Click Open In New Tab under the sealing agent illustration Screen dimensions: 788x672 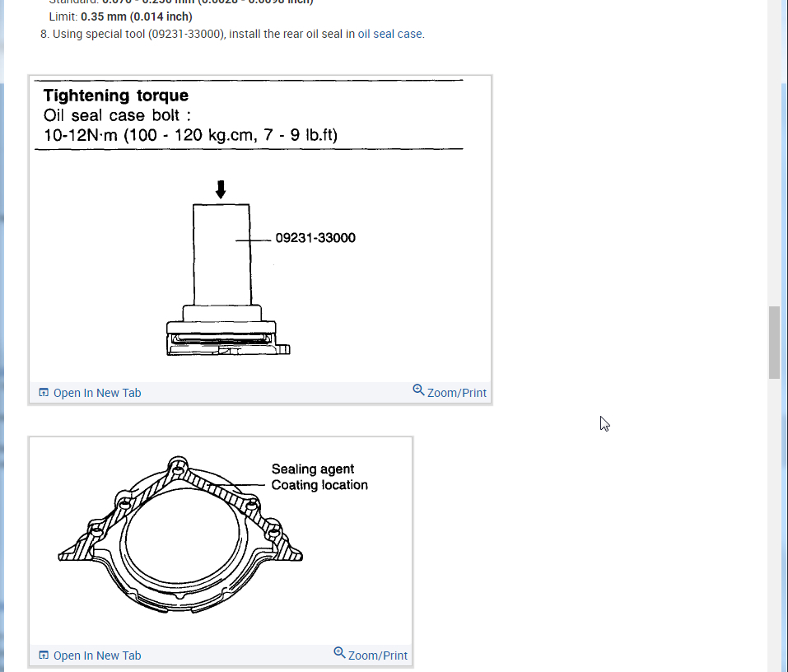96,656
